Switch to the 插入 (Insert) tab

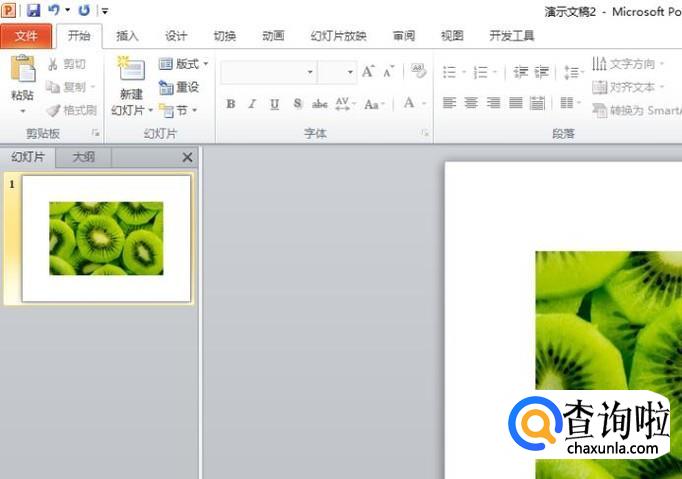click(127, 36)
